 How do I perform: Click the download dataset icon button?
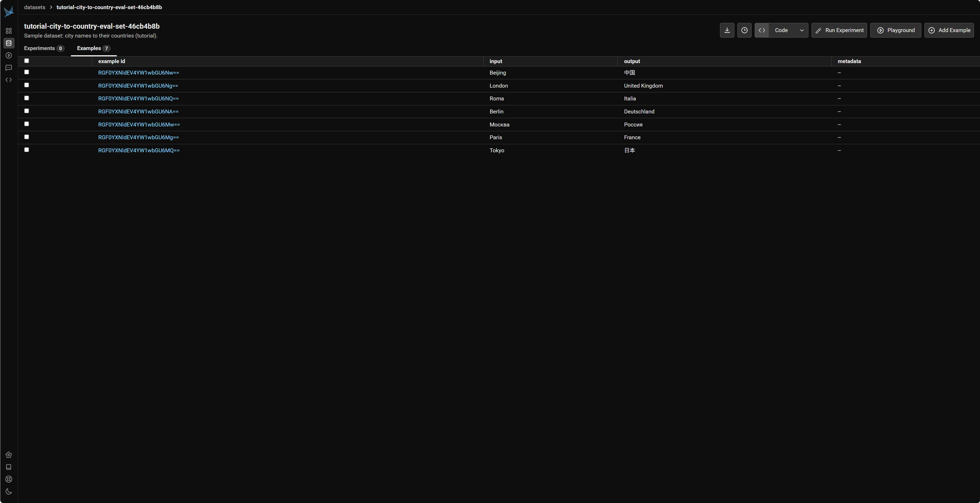click(727, 31)
